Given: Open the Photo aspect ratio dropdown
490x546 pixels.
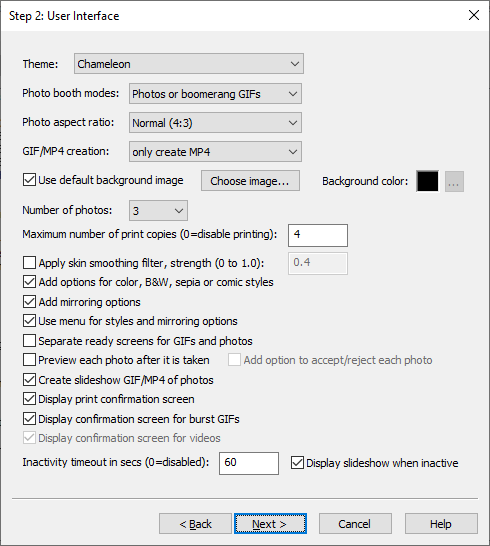Looking at the screenshot, I should (x=215, y=123).
